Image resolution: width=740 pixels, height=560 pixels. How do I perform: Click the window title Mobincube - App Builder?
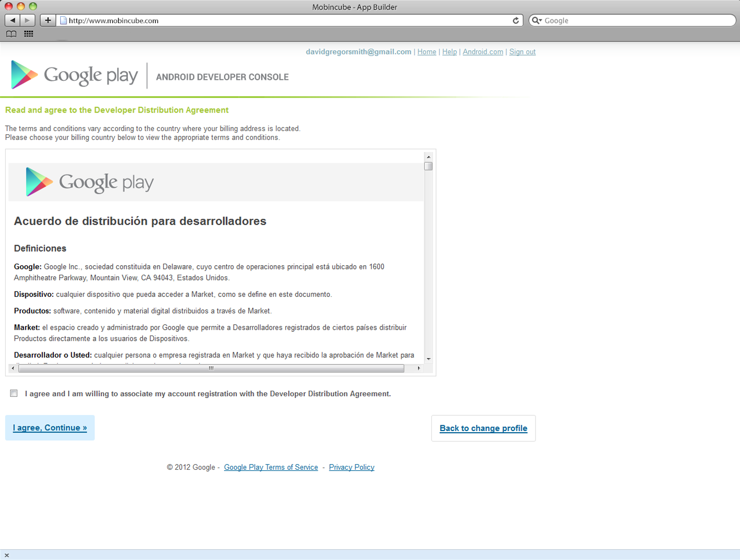click(355, 7)
